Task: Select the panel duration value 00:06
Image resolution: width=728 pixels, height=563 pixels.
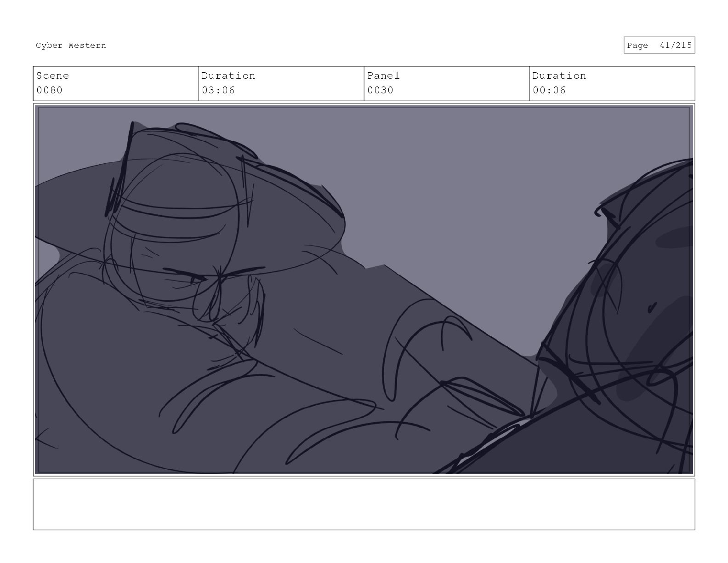Action: tap(549, 90)
